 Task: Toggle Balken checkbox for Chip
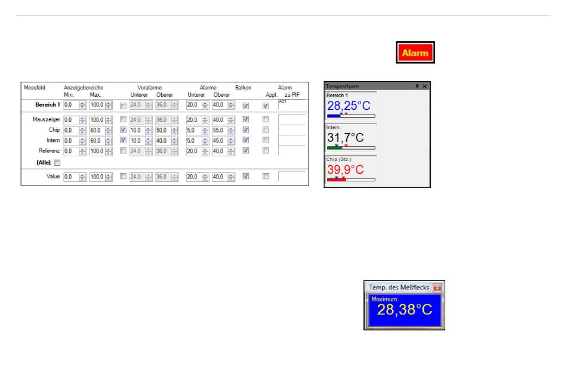[x=246, y=129]
